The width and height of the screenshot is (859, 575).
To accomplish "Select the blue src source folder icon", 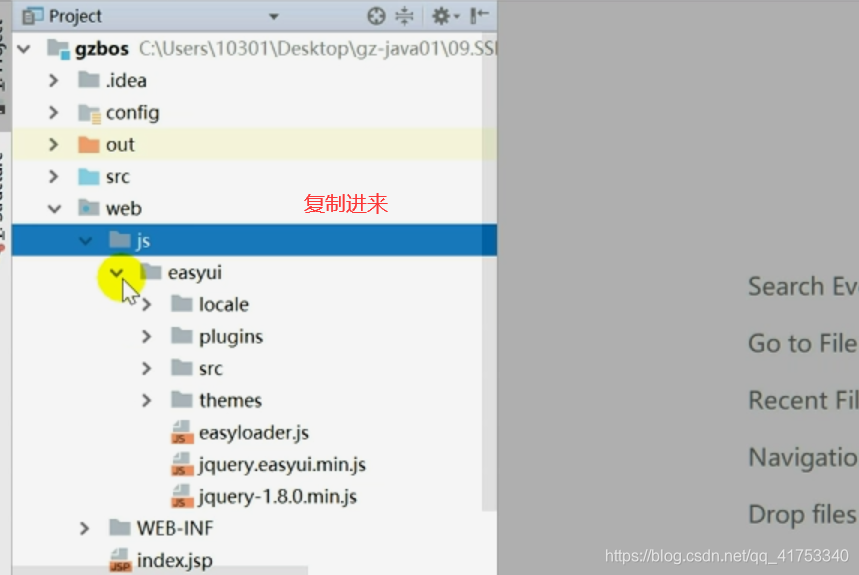I will tap(89, 176).
